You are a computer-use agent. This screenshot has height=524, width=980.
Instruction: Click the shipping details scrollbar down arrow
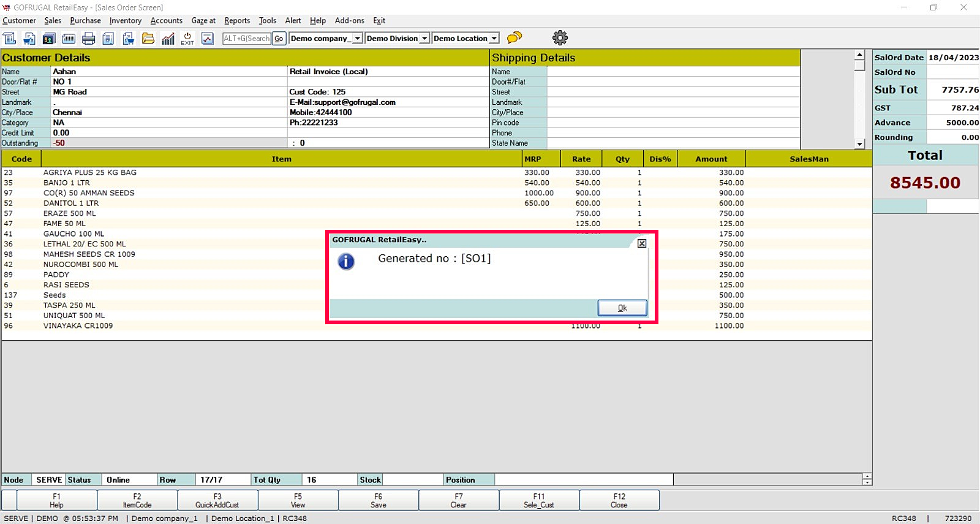859,144
